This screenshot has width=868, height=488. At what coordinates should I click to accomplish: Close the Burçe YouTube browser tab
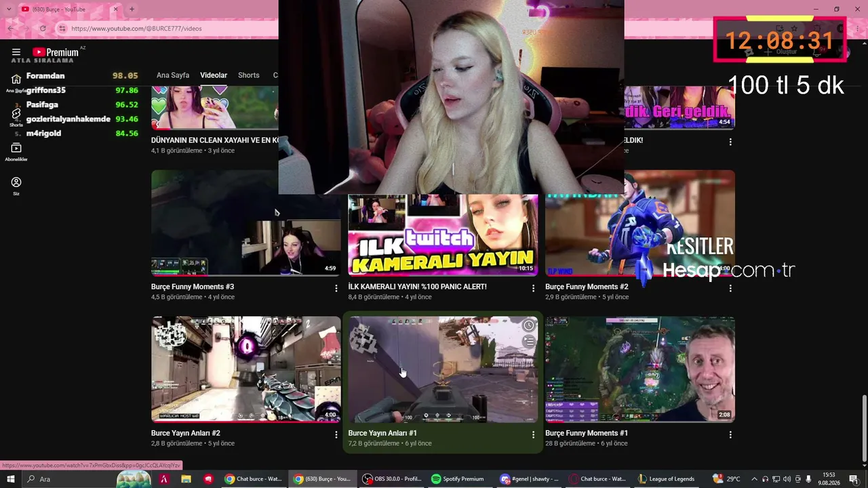(x=115, y=9)
